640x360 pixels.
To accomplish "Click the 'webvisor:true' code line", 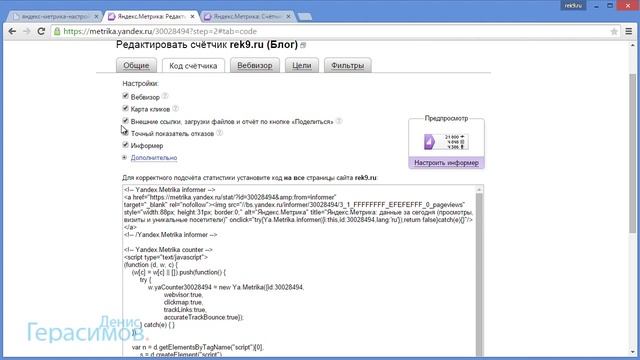I will [184, 295].
